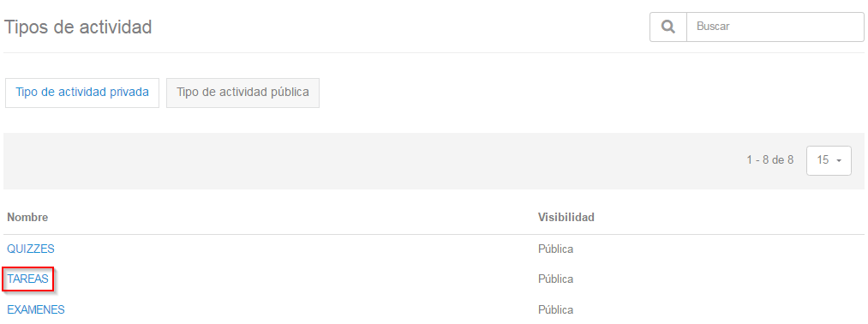Image resolution: width=868 pixels, height=324 pixels.
Task: Click the magnifying glass search icon
Action: 668,27
